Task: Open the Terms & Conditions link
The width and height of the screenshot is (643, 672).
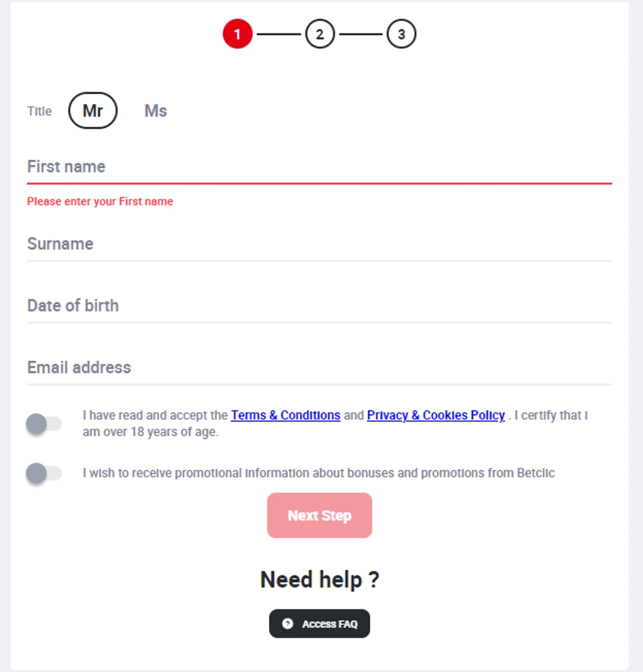Action: pyautogui.click(x=285, y=415)
